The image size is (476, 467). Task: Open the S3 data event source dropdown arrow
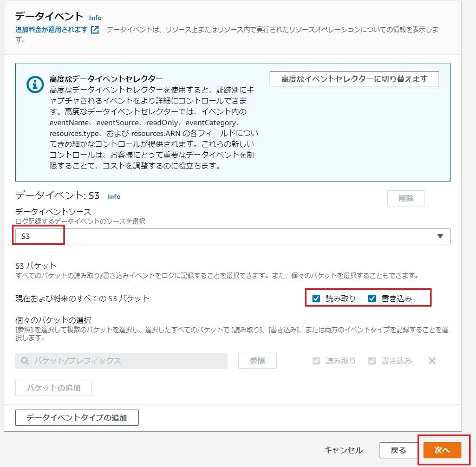point(440,236)
